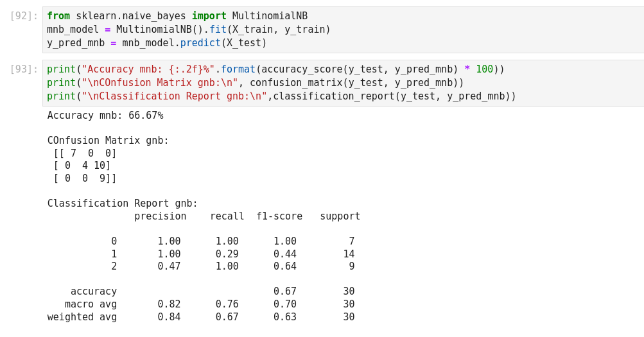This screenshot has width=644, height=337.
Task: Click the [92] cell prompt
Action: click(x=24, y=16)
